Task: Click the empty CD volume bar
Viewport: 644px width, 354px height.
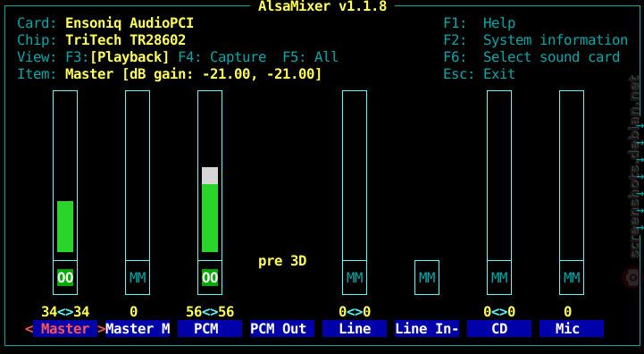Action: tap(499, 175)
